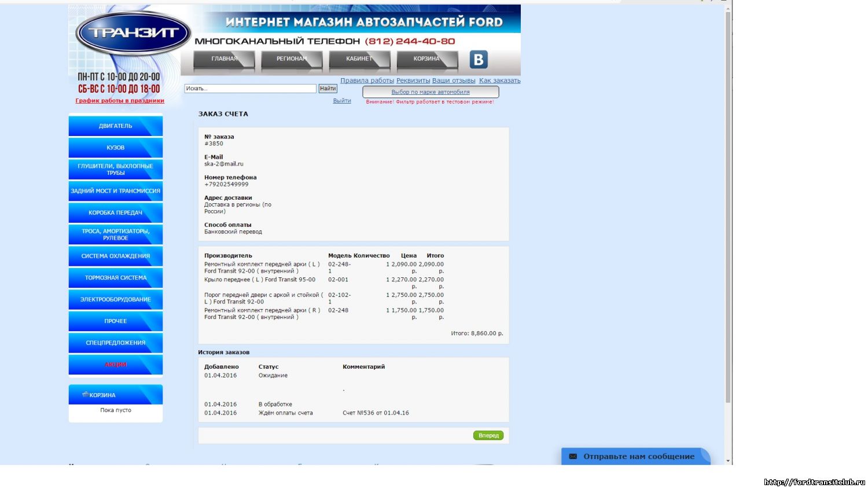Select Электрооборудование category

(116, 299)
